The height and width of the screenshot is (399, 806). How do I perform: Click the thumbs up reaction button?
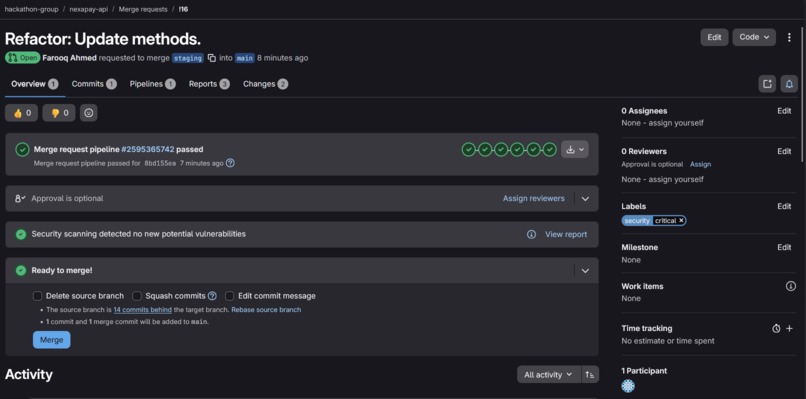(x=21, y=113)
